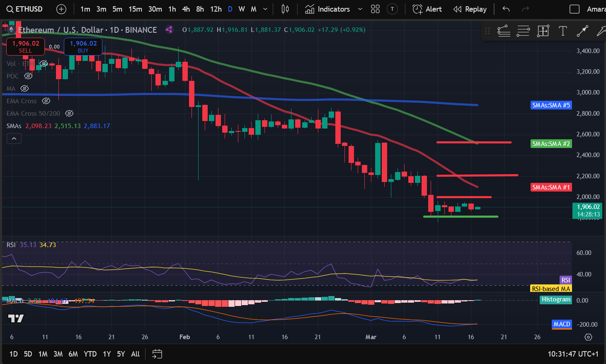Switch to the 8h timeframe
The width and height of the screenshot is (606, 364).
coord(200,9)
